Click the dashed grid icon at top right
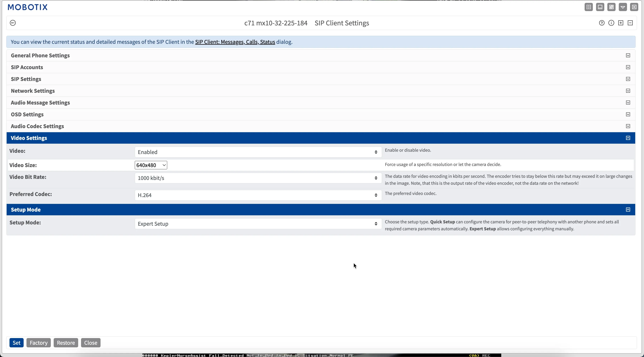 click(589, 7)
